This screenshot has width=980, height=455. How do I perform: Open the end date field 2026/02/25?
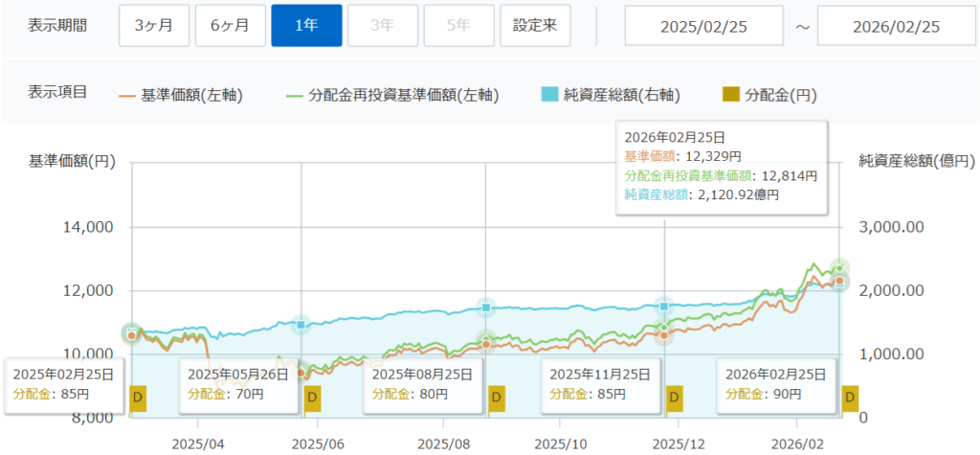897,26
